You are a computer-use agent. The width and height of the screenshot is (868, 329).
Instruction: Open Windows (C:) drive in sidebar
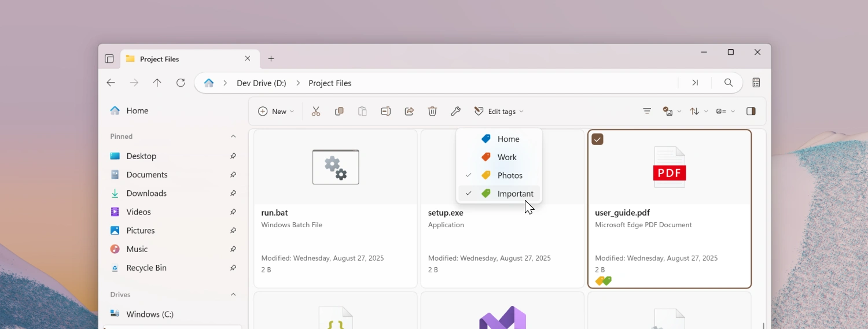172,314
